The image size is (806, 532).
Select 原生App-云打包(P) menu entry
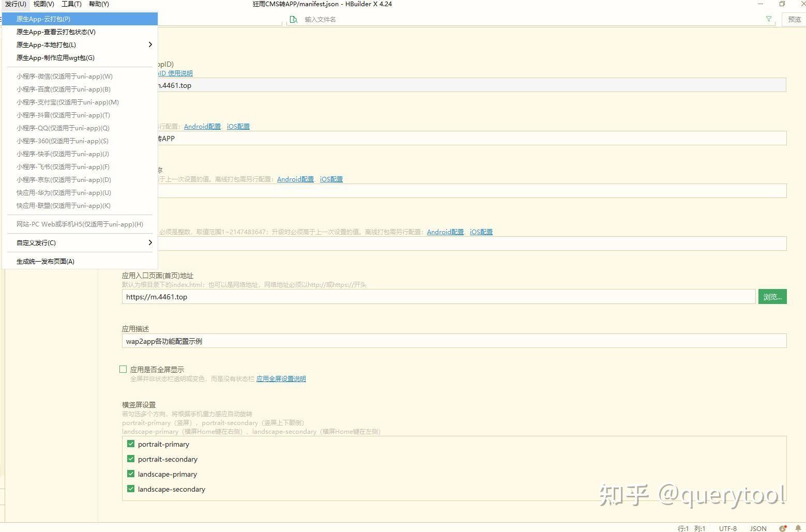80,19
